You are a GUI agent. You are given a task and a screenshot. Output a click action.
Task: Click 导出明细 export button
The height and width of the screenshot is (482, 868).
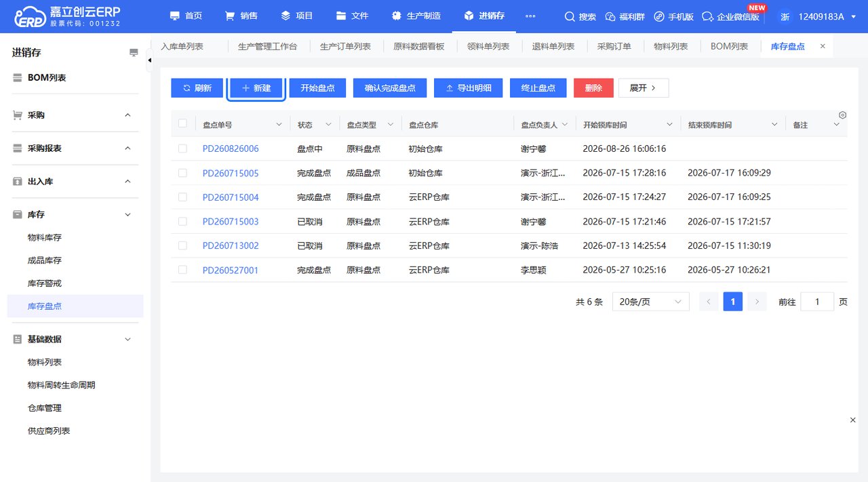468,88
